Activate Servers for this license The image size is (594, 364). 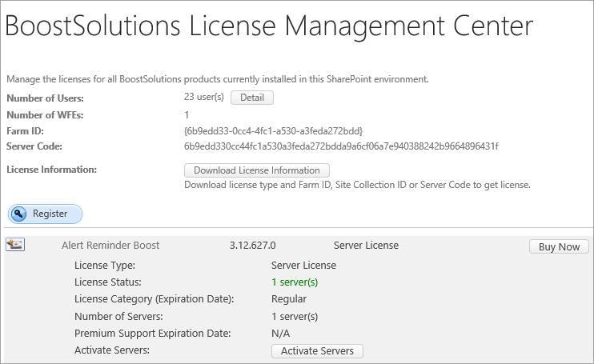(x=318, y=351)
